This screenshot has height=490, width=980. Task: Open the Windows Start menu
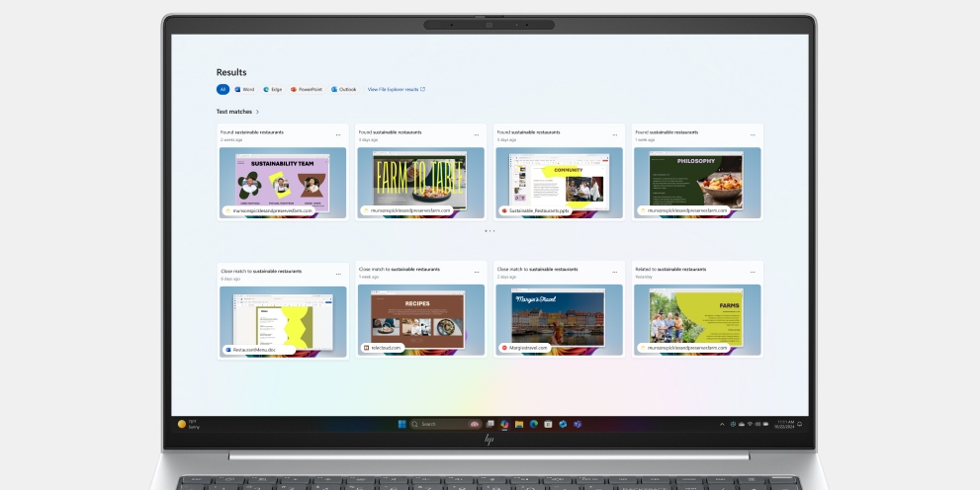pyautogui.click(x=401, y=424)
